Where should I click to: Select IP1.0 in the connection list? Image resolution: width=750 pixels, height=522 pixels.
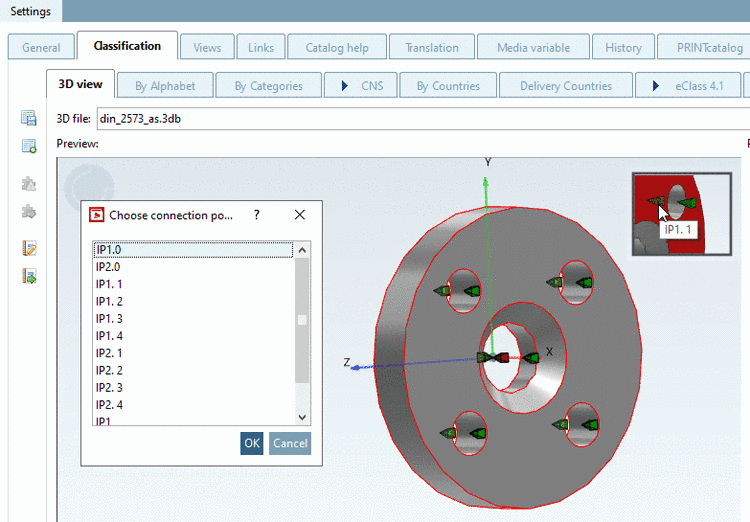193,250
